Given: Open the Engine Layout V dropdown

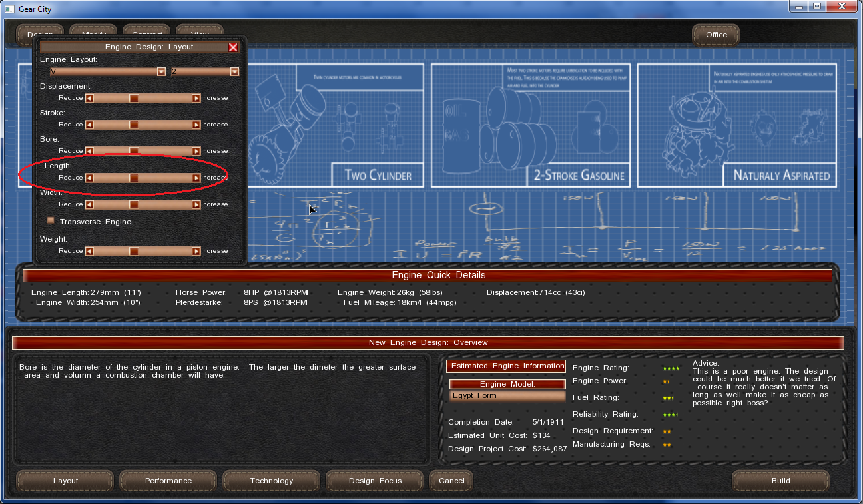Looking at the screenshot, I should 161,72.
